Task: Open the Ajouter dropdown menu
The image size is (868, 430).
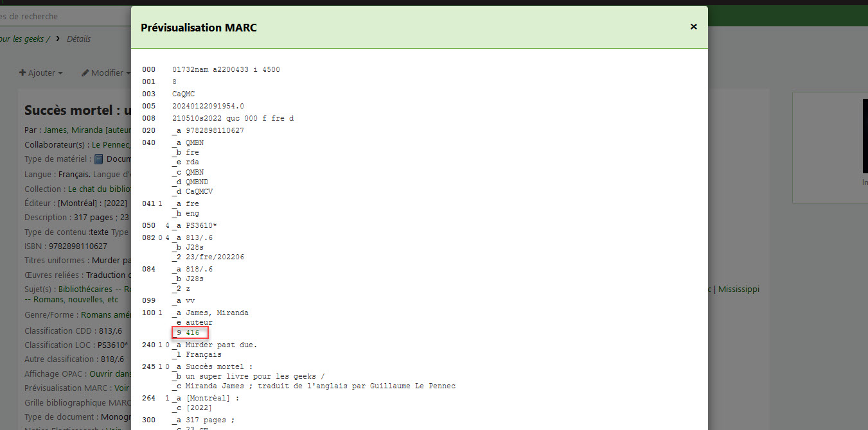Action: 41,73
